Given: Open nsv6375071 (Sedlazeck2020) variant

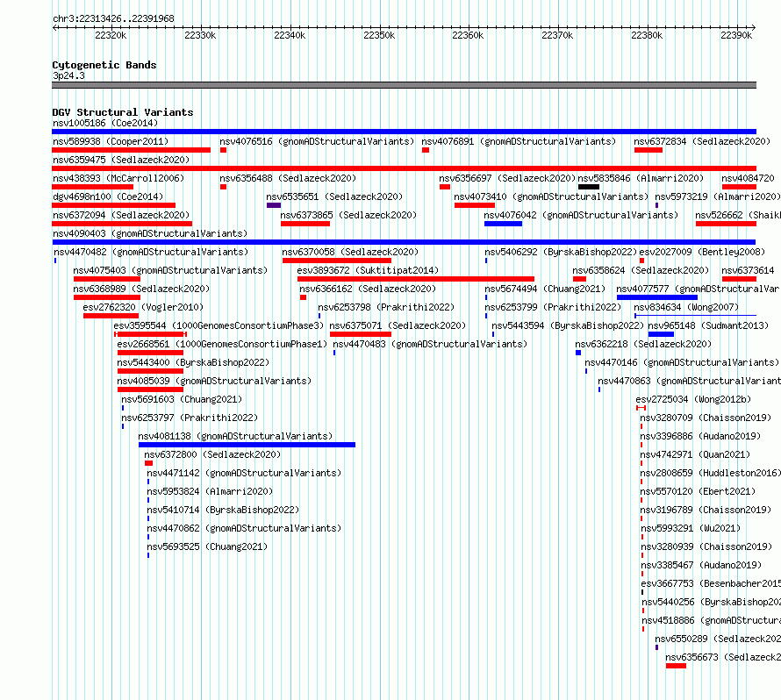Looking at the screenshot, I should tap(398, 325).
